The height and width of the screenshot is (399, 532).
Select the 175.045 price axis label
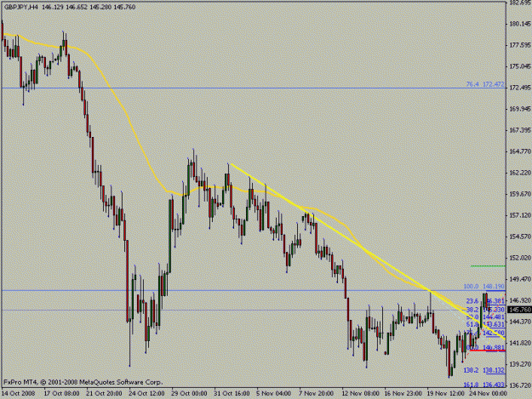point(520,66)
